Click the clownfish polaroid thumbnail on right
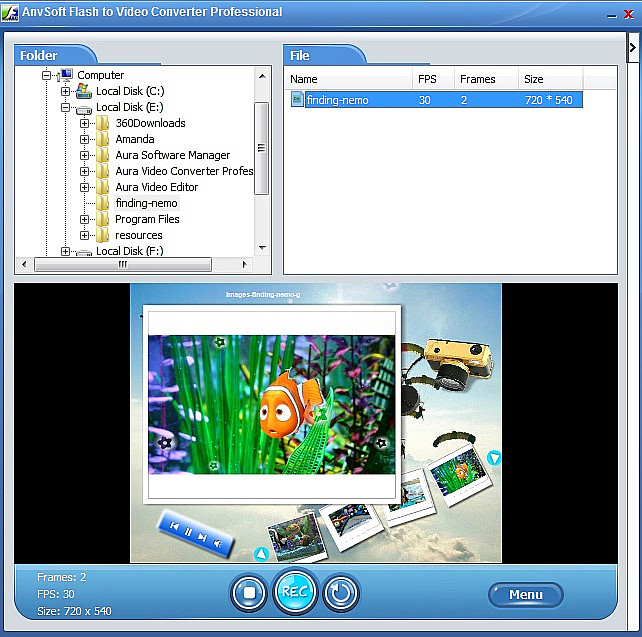This screenshot has width=642, height=637. (459, 475)
